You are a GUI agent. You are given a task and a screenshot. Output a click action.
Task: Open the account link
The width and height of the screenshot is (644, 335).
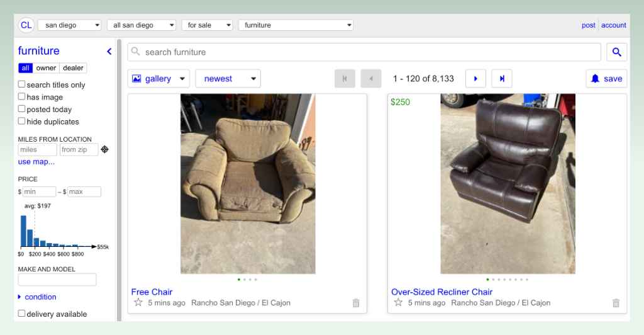coord(614,25)
